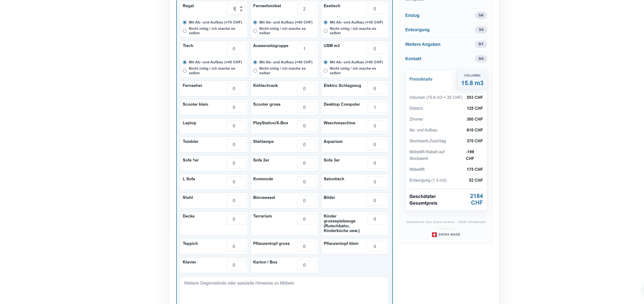Focus the Stuhl quantity field
This screenshot has width=644, height=304.
pyautogui.click(x=236, y=200)
